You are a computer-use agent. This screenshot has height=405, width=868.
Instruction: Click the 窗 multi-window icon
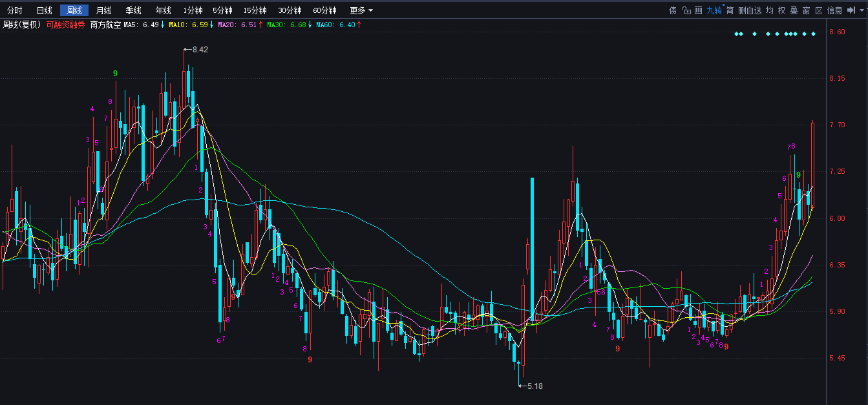pyautogui.click(x=806, y=10)
